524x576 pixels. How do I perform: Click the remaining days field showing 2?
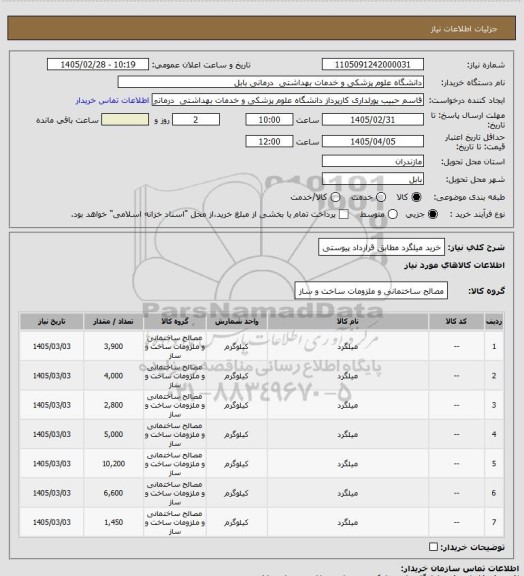tap(196, 120)
